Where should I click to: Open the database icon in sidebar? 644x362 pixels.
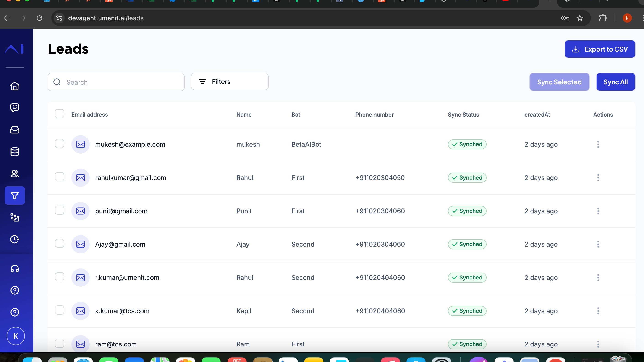(x=15, y=152)
